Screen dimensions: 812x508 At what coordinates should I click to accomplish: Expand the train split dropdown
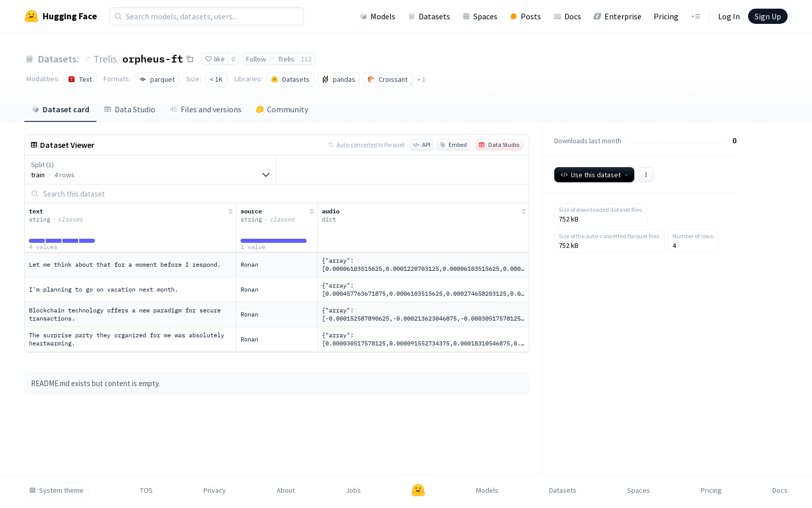pyautogui.click(x=150, y=170)
